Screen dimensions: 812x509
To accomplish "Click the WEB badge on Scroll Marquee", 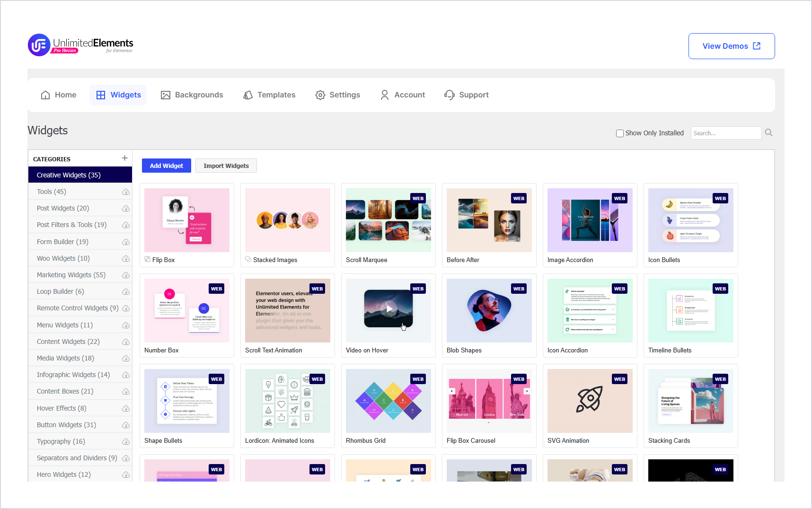I will click(x=418, y=198).
